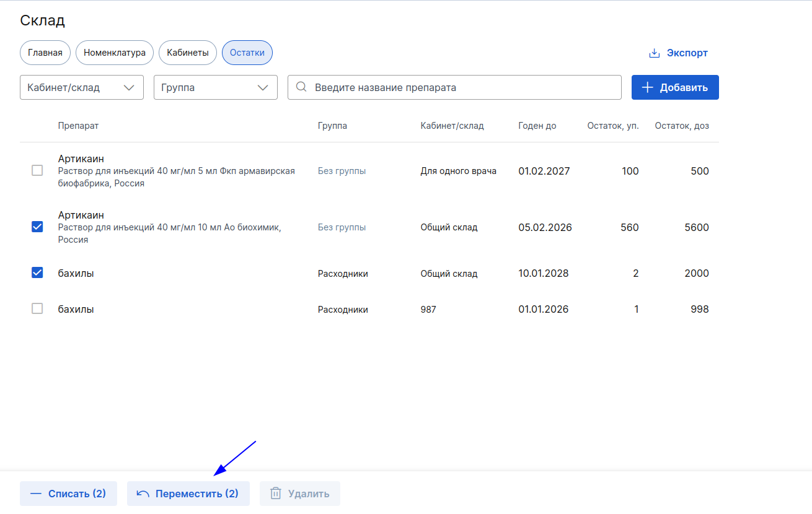The width and height of the screenshot is (812, 514).
Task: Select the checkbox for бахилы 987 row
Action: point(37,308)
